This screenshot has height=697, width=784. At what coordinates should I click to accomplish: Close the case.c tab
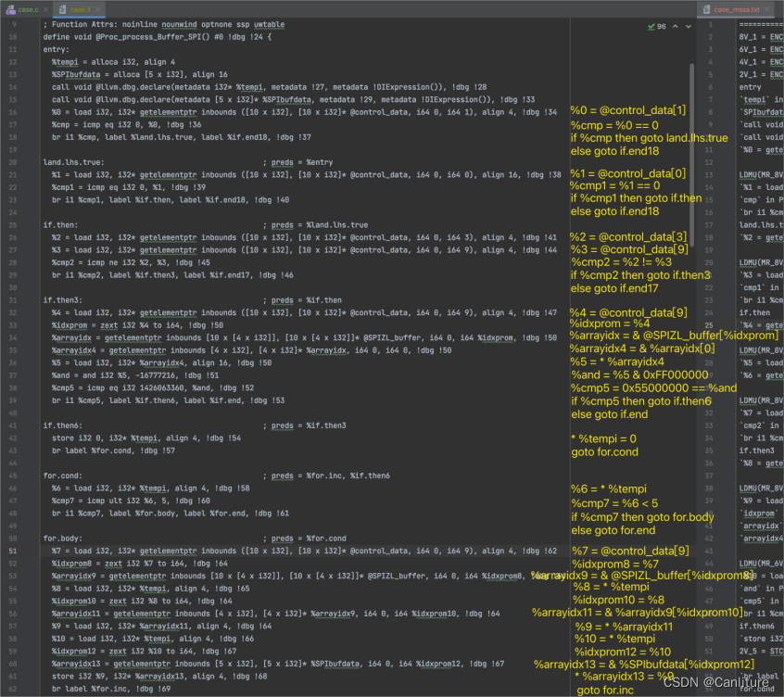tap(45, 9)
